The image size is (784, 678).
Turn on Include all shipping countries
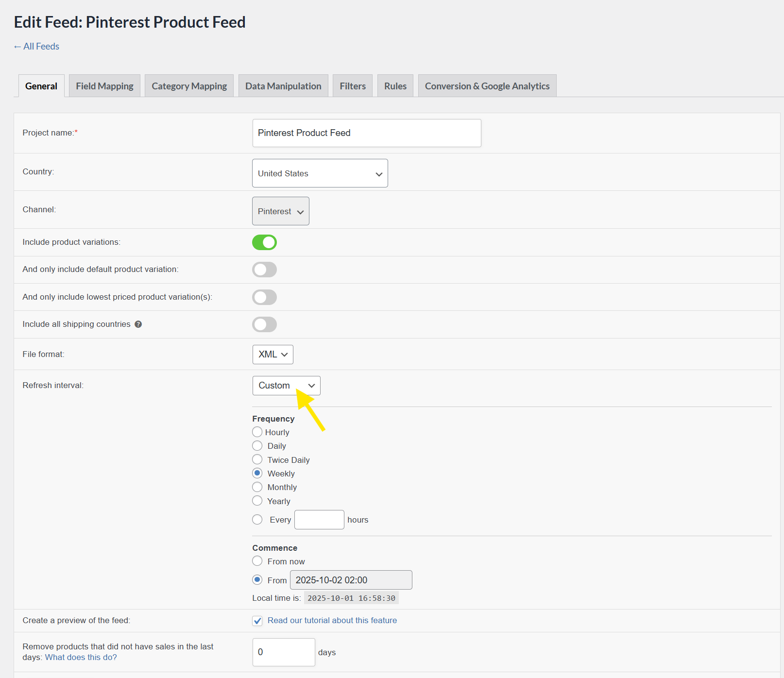[264, 324]
